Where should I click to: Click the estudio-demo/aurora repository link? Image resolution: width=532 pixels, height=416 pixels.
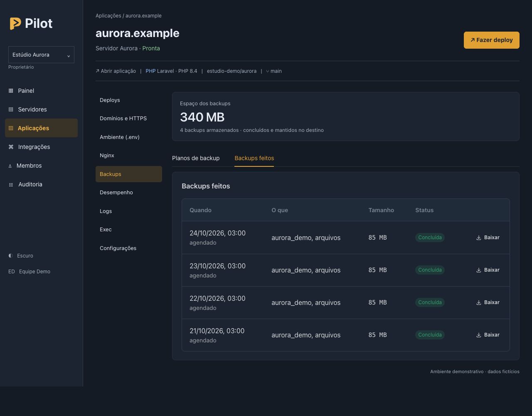tap(232, 71)
